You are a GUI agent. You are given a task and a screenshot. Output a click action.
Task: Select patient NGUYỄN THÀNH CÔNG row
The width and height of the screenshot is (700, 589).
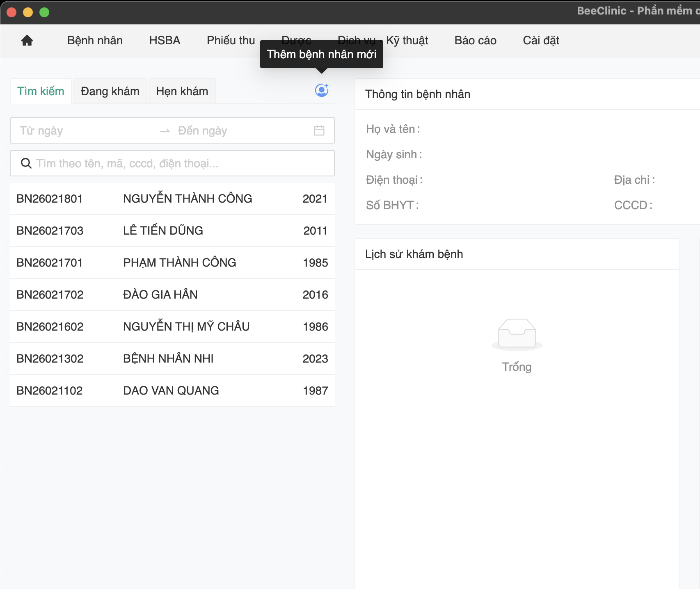click(x=172, y=199)
